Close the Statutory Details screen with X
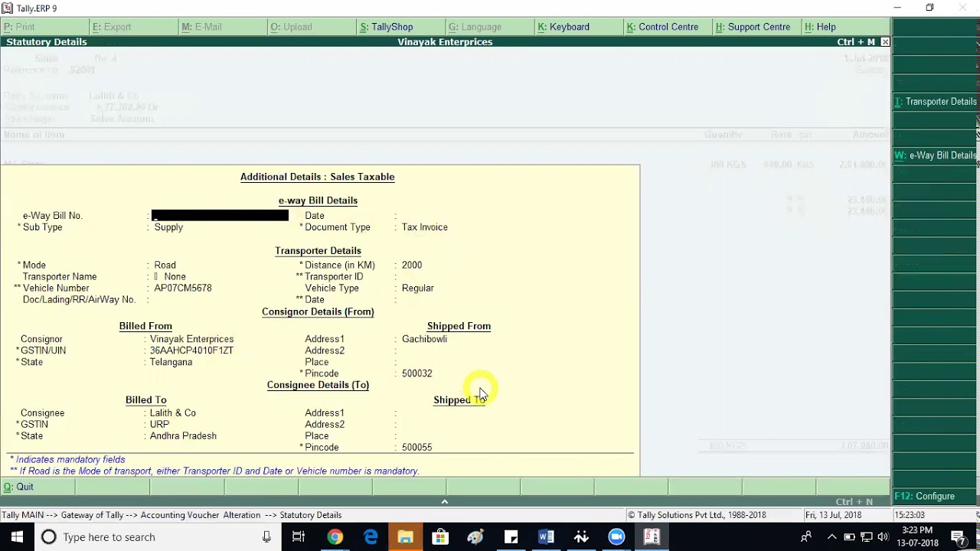 pyautogui.click(x=885, y=42)
